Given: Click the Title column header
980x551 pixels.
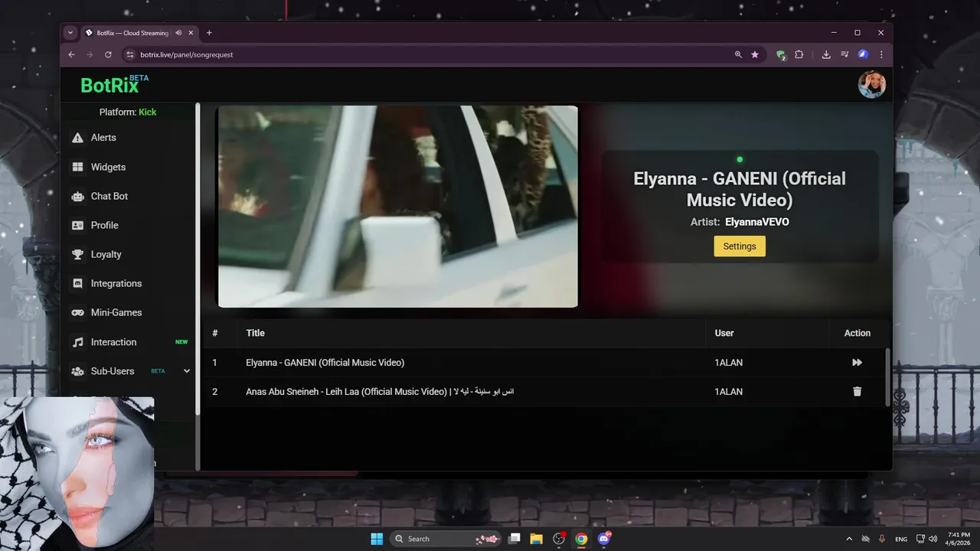Looking at the screenshot, I should [x=256, y=333].
